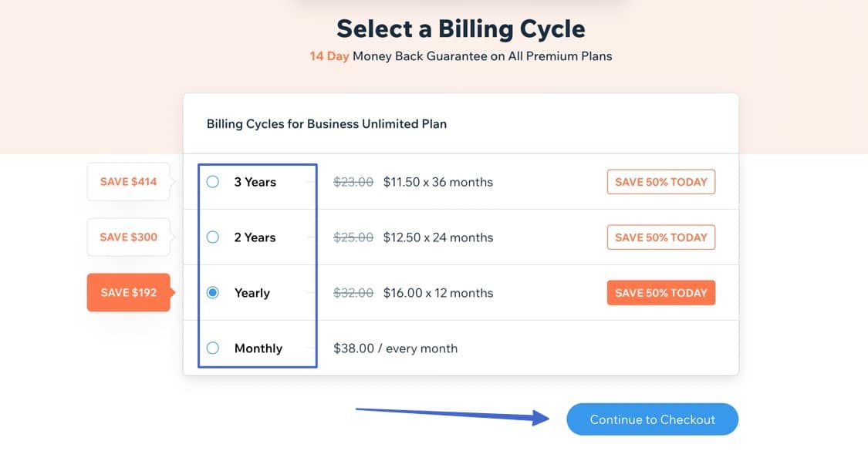Select the Monthly radio button

pyautogui.click(x=213, y=348)
